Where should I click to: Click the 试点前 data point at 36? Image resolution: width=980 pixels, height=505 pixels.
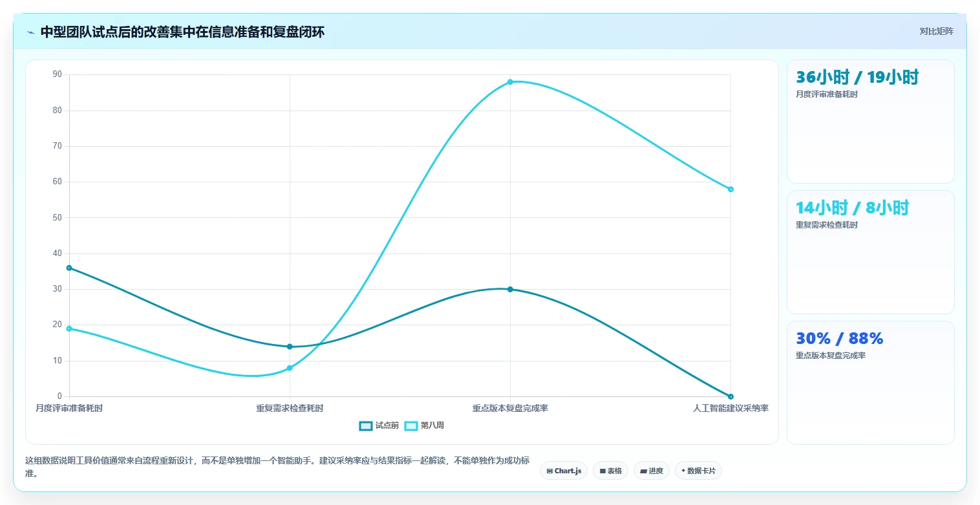[x=69, y=268]
